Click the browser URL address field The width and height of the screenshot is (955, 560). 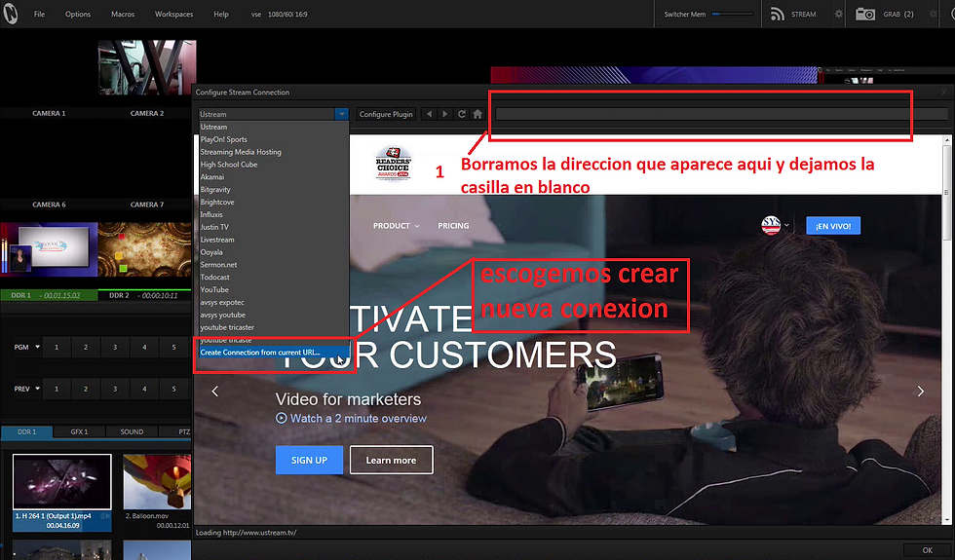tap(721, 114)
